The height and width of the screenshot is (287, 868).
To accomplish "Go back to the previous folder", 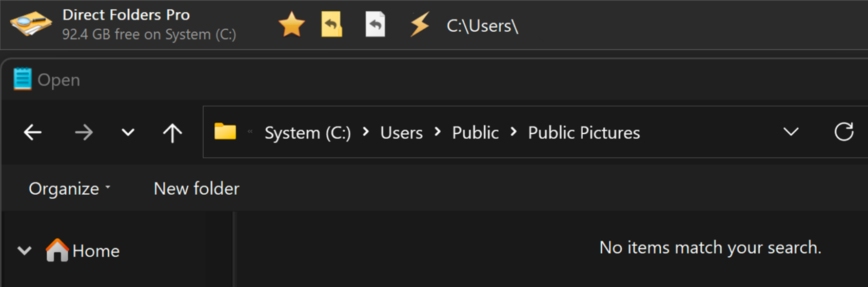I will coord(33,133).
